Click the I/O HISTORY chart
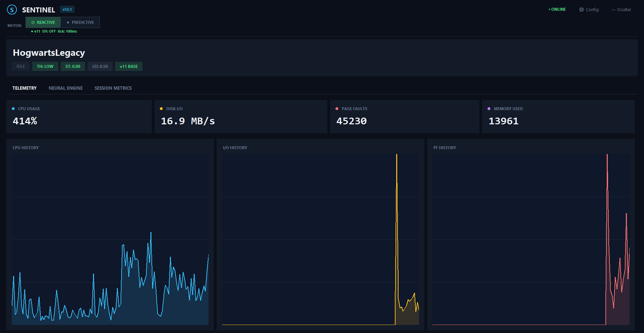 tap(320, 239)
